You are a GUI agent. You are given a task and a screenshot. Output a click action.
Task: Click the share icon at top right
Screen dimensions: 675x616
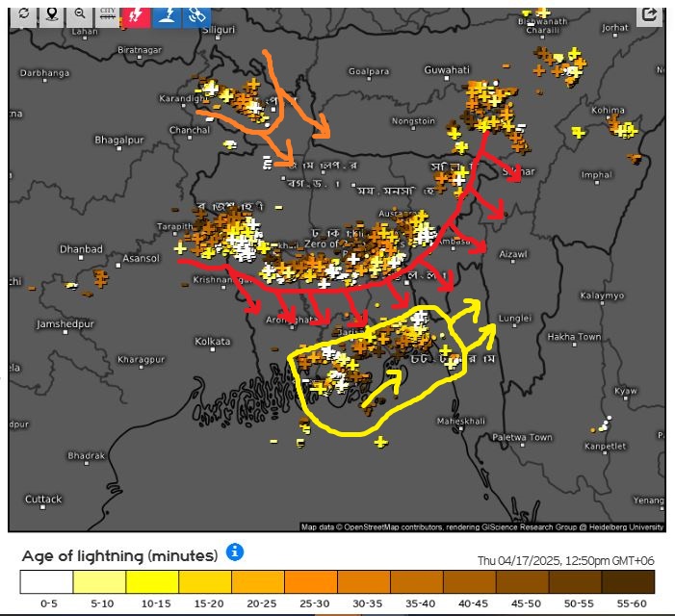pos(649,14)
